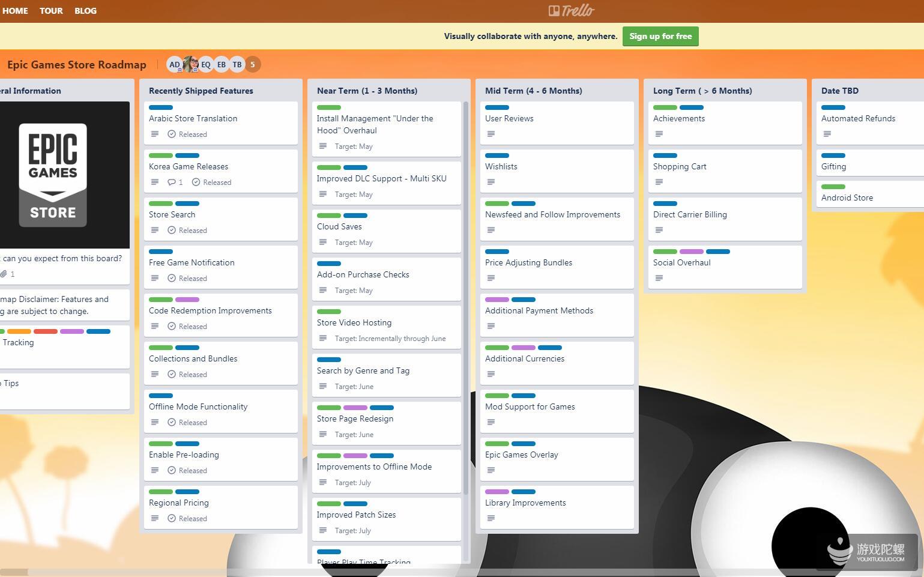This screenshot has height=577, width=924.
Task: Click description icon on User Reviews card
Action: tap(491, 134)
